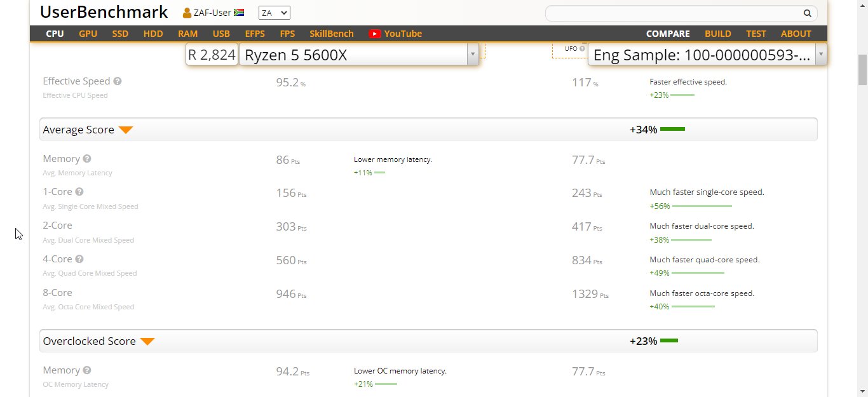Viewport: 868px width, 397px height.
Task: Select the USB menu tab
Action: click(x=221, y=34)
